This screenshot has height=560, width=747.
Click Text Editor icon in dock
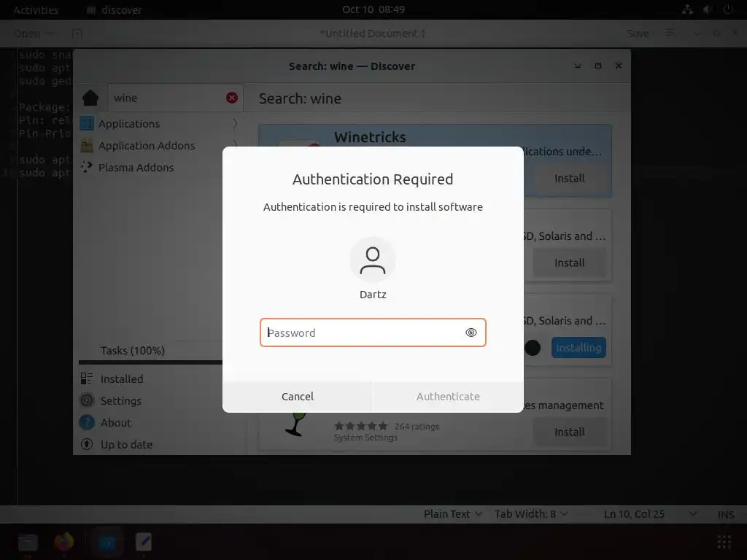144,542
